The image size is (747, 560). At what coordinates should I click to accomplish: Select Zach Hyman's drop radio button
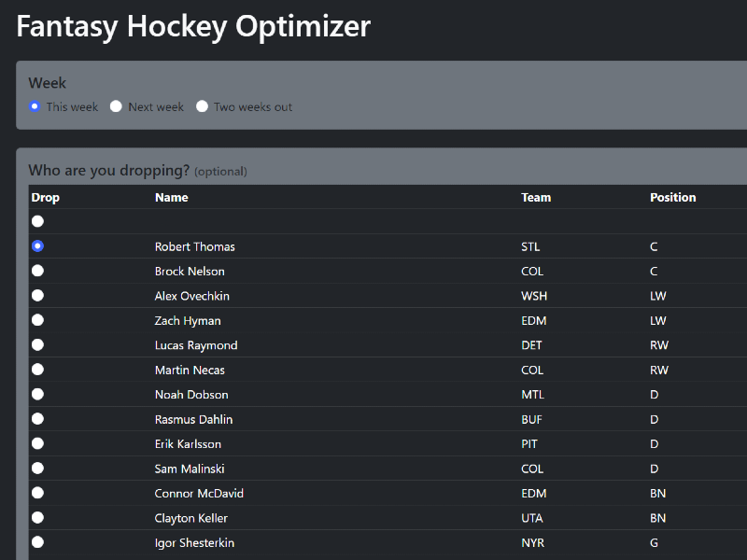(x=37, y=319)
